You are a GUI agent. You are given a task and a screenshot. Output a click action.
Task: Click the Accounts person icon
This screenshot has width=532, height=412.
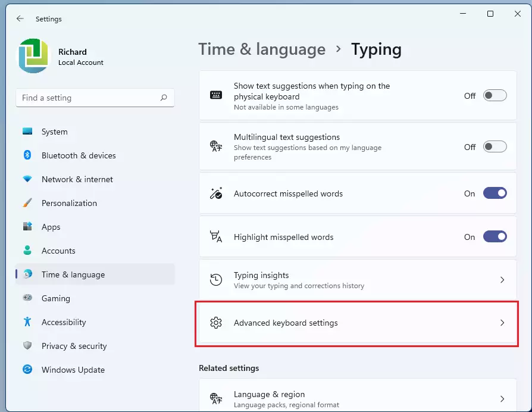(x=27, y=250)
